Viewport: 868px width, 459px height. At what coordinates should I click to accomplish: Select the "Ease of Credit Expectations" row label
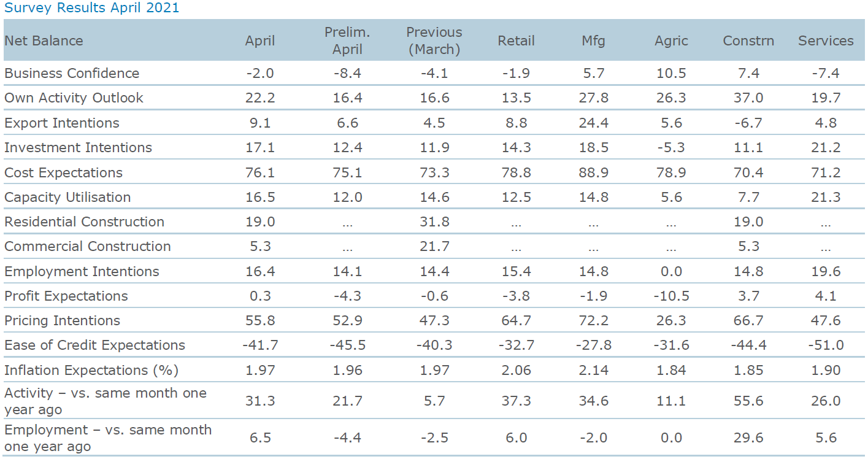click(x=94, y=345)
